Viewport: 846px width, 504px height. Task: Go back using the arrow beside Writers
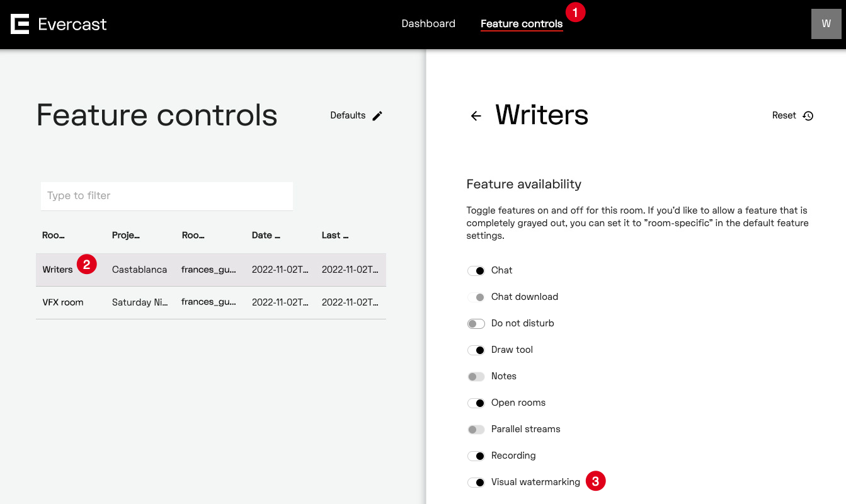click(476, 116)
